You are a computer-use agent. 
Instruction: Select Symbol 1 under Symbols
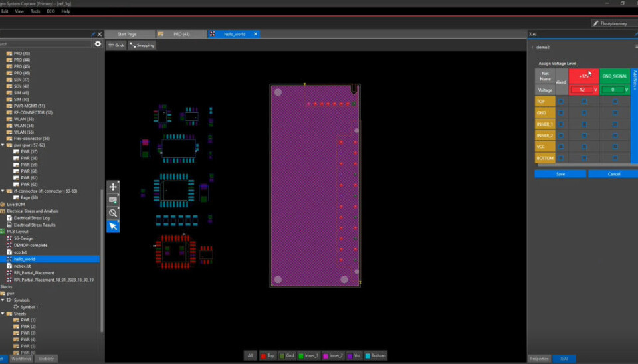pos(29,307)
